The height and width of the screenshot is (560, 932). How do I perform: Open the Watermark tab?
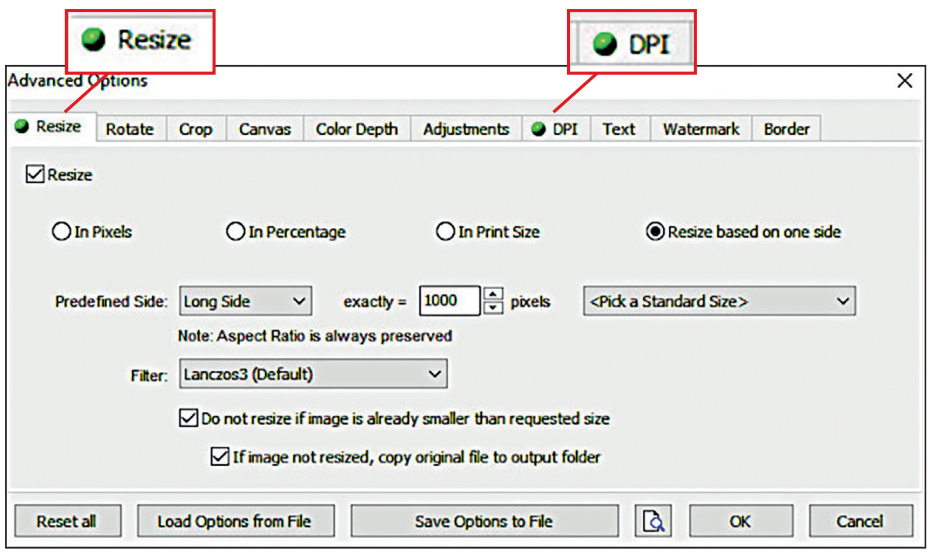pos(700,129)
